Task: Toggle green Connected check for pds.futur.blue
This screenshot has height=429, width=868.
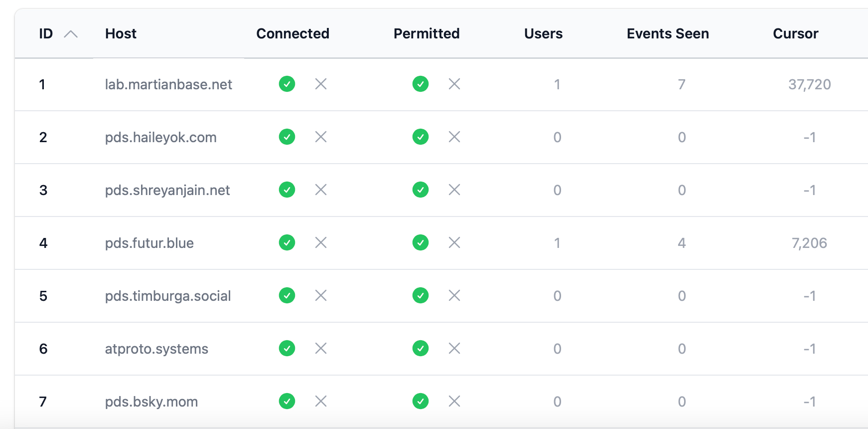Action: click(287, 243)
